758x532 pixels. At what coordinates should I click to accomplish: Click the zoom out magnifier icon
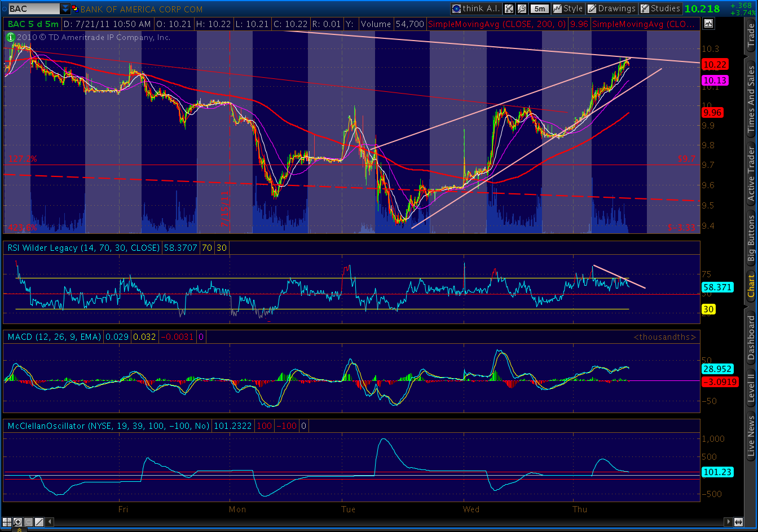click(x=28, y=521)
